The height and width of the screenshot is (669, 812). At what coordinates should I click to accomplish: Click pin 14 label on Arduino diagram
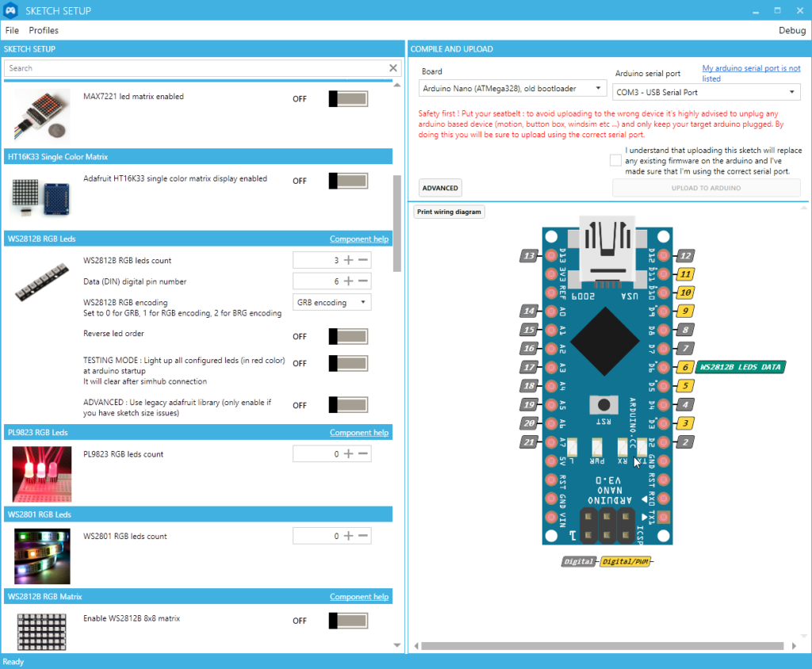pos(529,312)
